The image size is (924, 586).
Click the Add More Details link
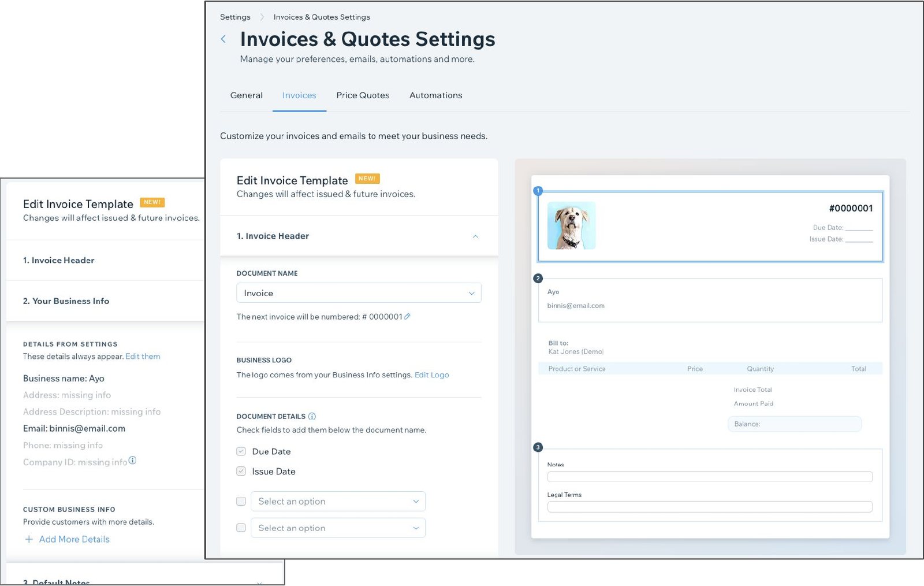pos(74,539)
